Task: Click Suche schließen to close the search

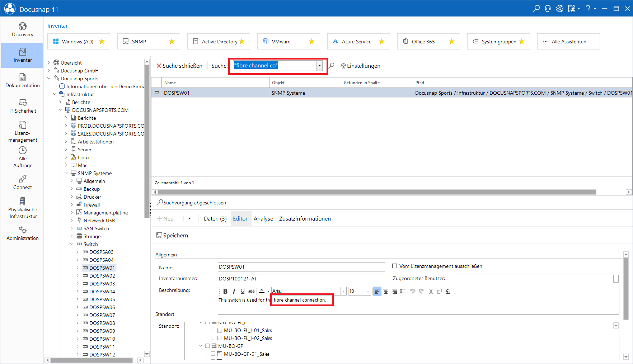Action: 179,66
